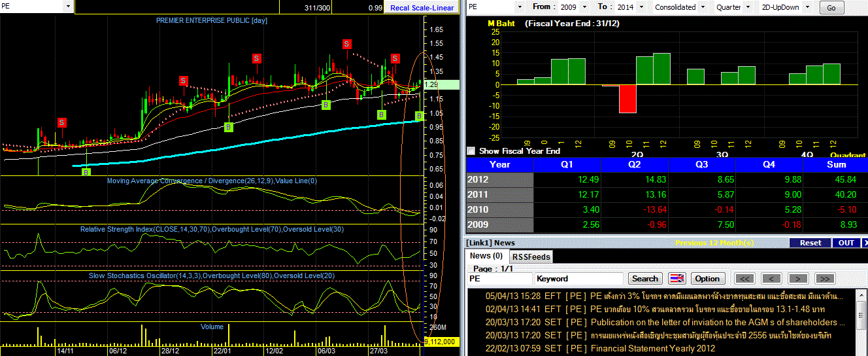Click the B buy marker under the 22/01 candles
The width and height of the screenshot is (868, 356).
click(x=229, y=127)
